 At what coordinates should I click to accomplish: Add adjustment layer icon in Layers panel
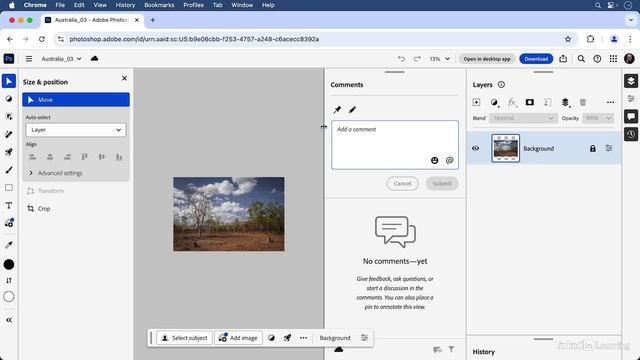494,102
